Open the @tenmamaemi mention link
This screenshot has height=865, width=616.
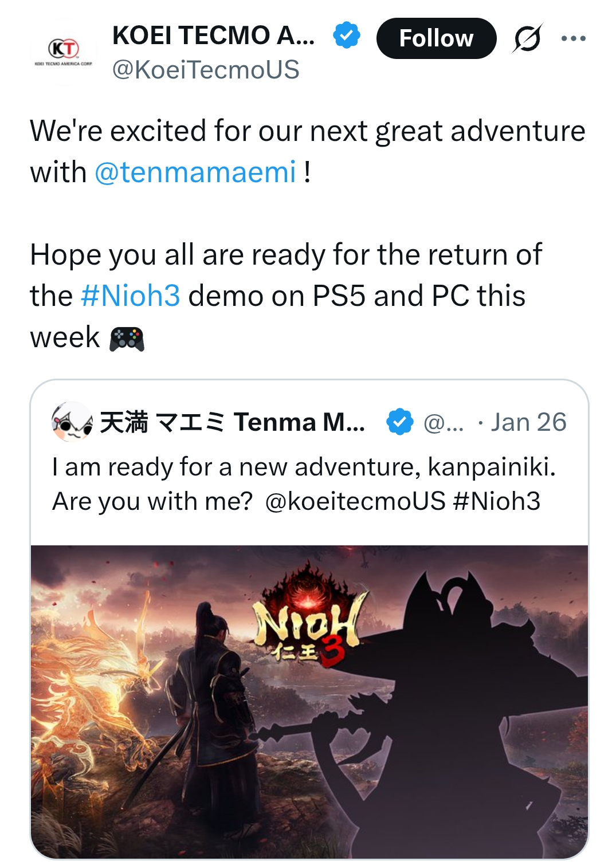(x=195, y=172)
